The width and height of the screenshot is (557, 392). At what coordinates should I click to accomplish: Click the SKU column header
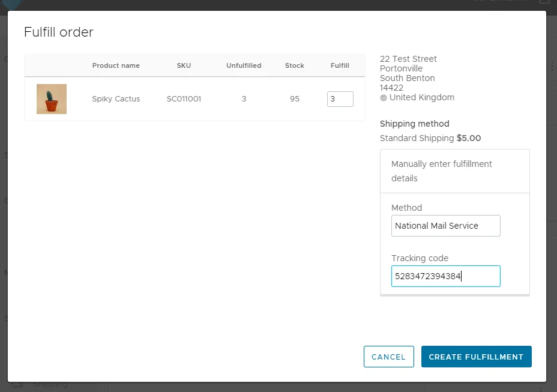click(184, 65)
